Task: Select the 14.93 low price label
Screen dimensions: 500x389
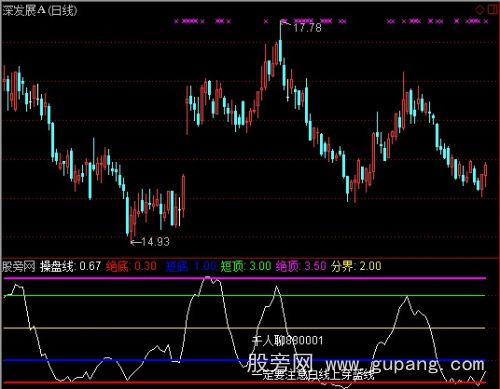Action: [x=155, y=242]
